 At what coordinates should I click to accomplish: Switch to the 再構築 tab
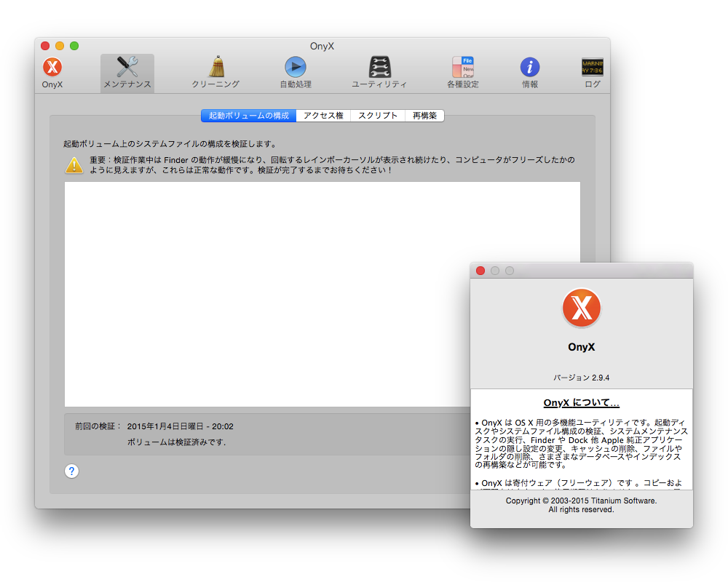tap(425, 116)
